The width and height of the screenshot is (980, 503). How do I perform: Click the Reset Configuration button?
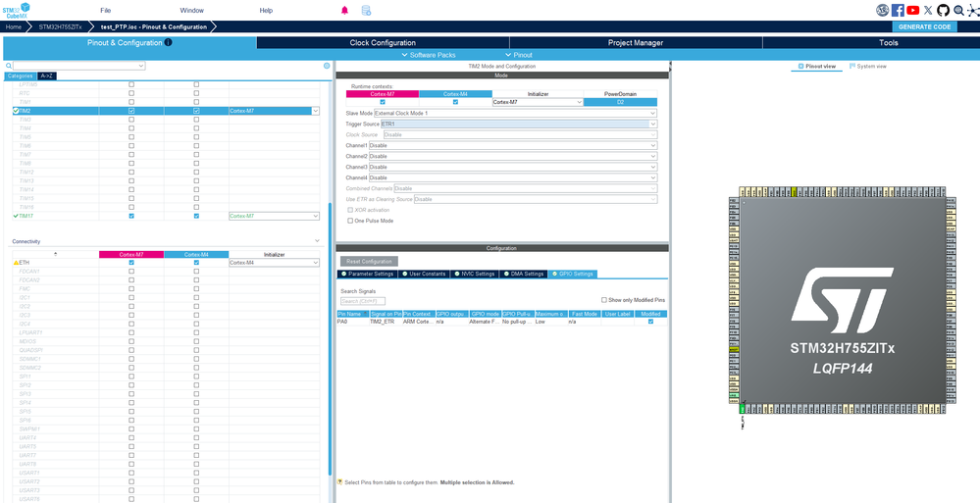pyautogui.click(x=369, y=261)
